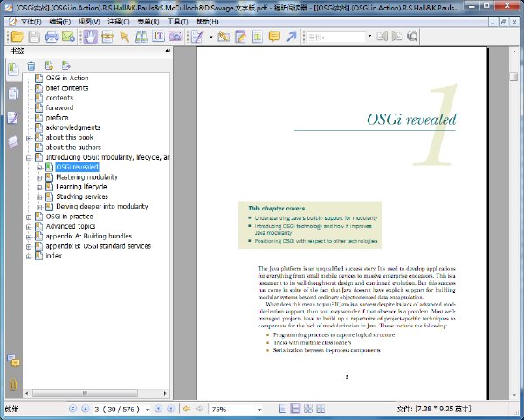
Task: Collapse the Introducing OSGi bookmark node
Action: tap(29, 158)
